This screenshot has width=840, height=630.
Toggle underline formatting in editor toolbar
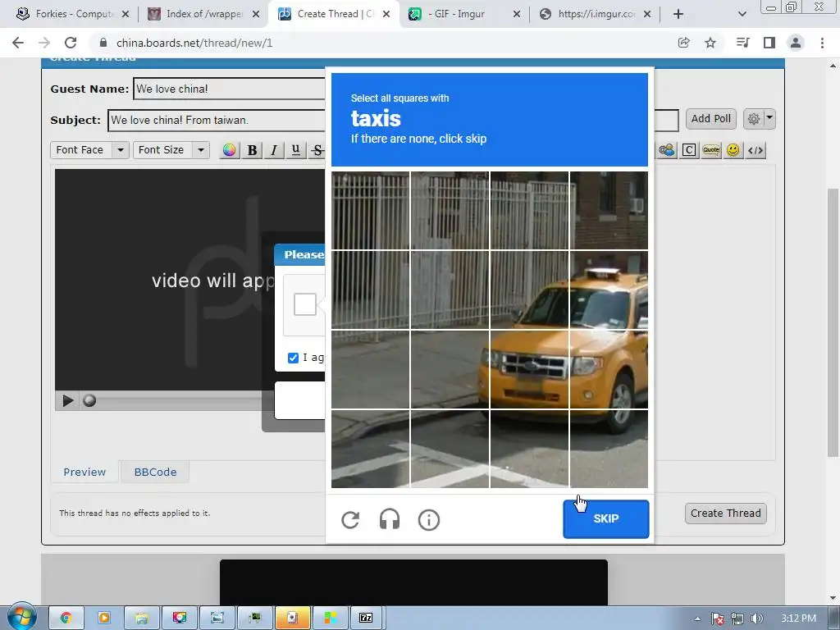295,150
